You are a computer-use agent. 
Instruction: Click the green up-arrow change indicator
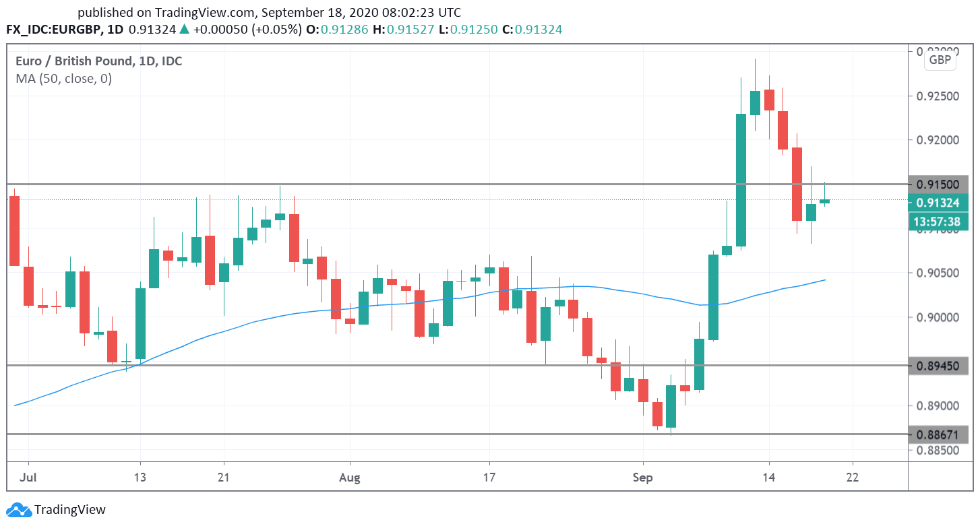[x=184, y=30]
